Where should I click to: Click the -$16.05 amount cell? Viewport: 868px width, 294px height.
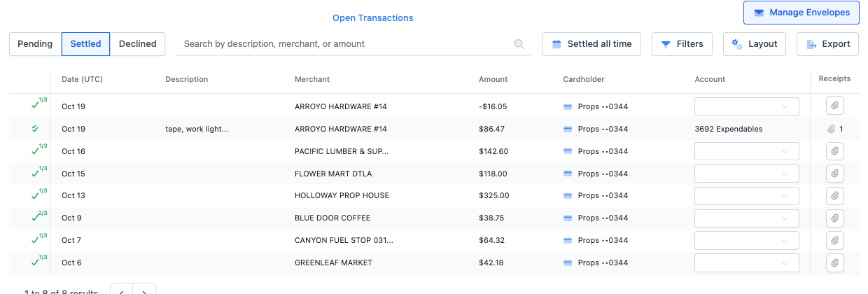point(493,106)
